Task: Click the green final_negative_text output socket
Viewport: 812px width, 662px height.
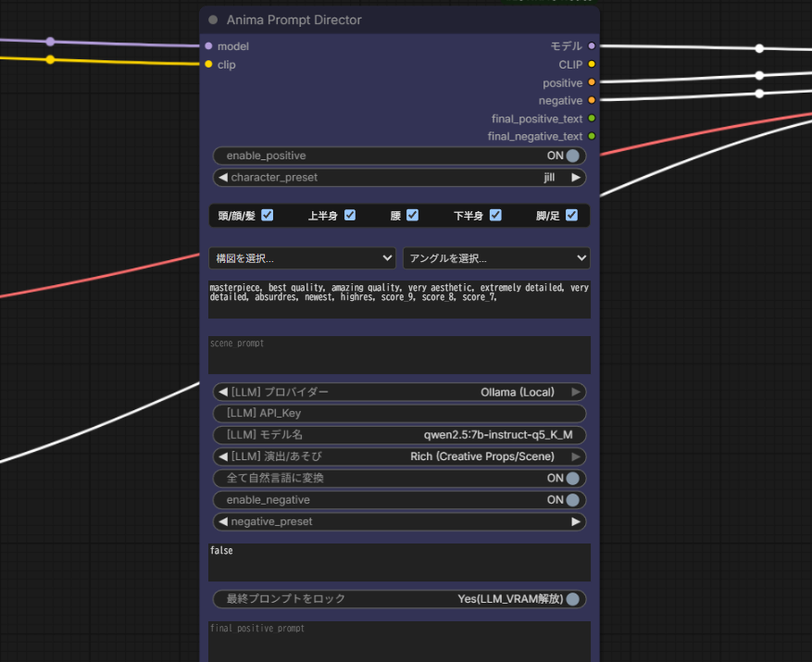Action: click(x=592, y=136)
